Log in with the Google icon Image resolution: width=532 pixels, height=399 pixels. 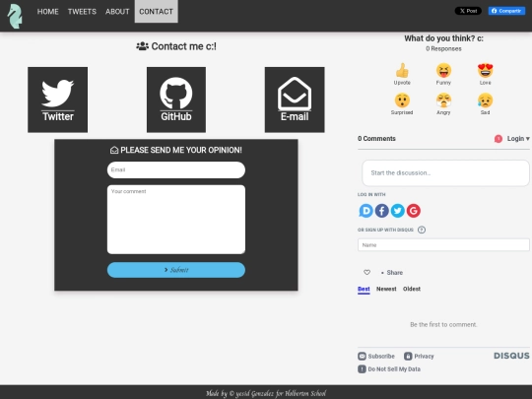click(414, 211)
